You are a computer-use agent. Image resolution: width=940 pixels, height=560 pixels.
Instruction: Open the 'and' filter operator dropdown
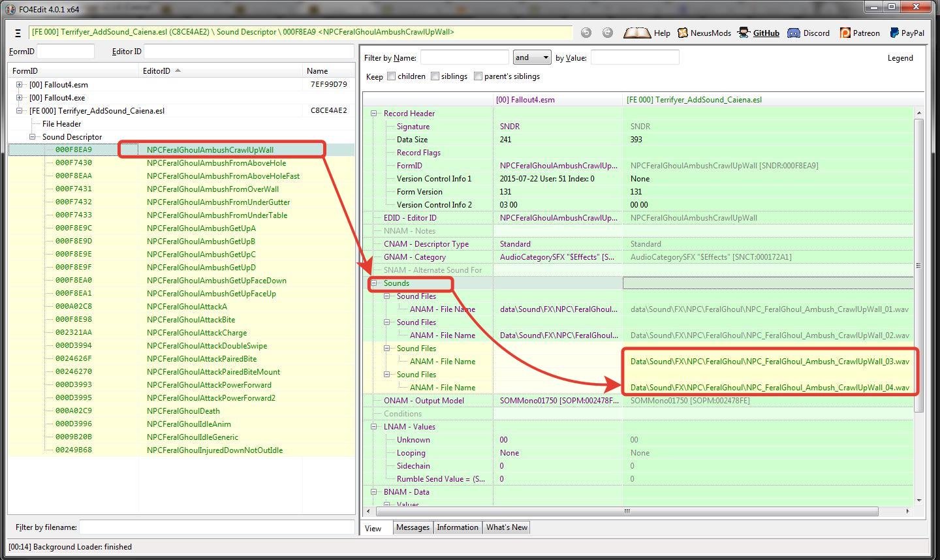point(532,57)
